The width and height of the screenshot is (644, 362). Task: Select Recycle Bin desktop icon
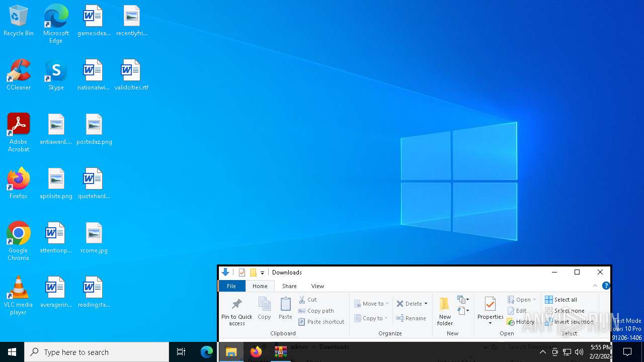click(x=19, y=21)
